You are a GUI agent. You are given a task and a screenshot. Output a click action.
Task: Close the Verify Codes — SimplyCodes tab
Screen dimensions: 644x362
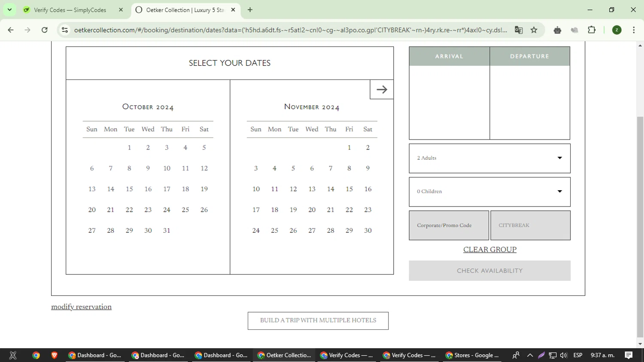tap(121, 10)
